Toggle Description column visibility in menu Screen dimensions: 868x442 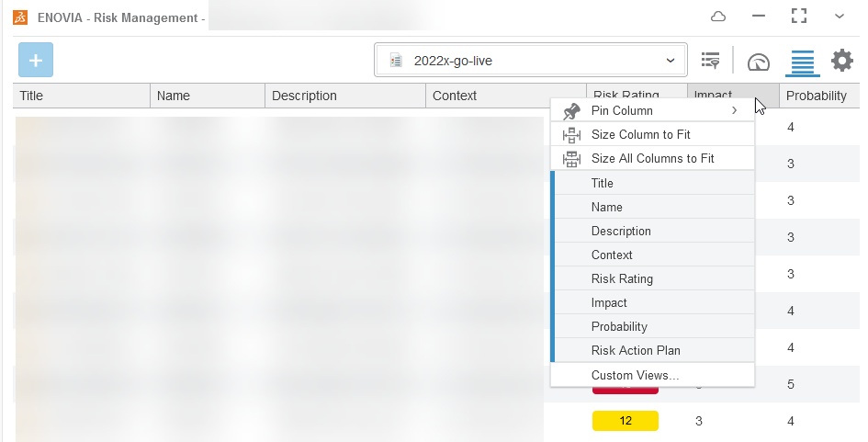click(x=653, y=231)
